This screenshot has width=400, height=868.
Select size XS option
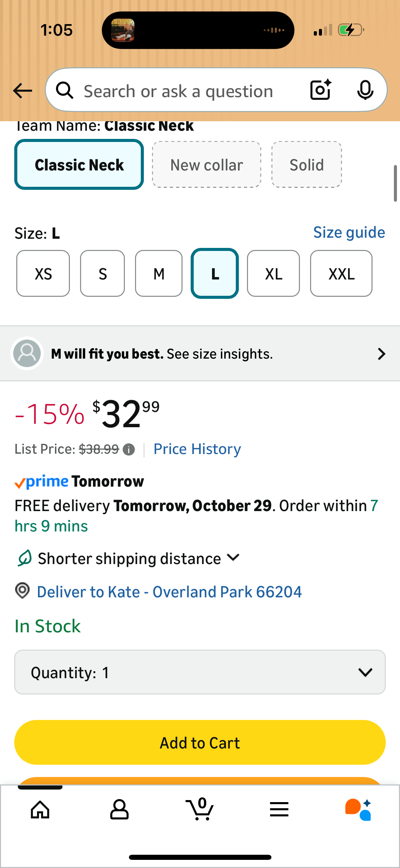pos(43,274)
